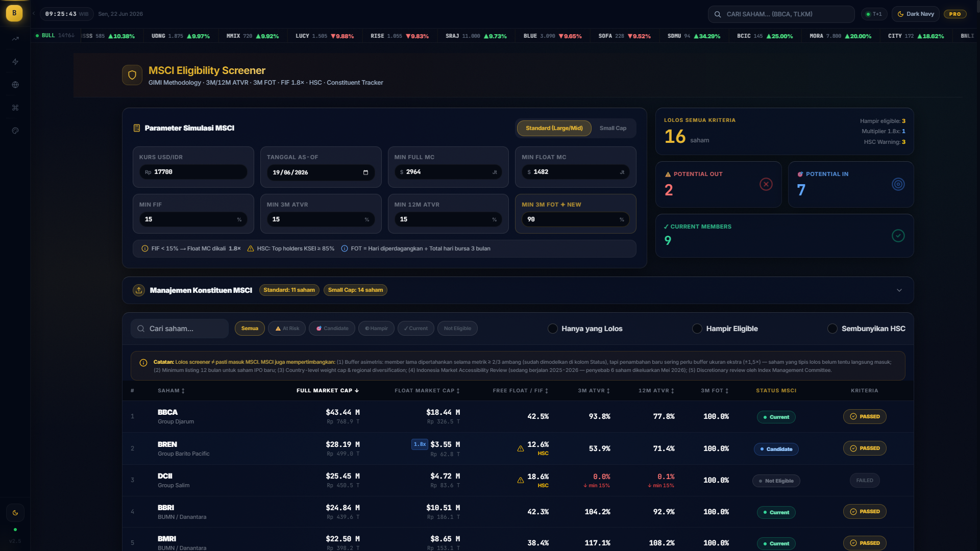Viewport: 980px width, 551px height.
Task: Sort table by 12M ATVR column
Action: 656,391
